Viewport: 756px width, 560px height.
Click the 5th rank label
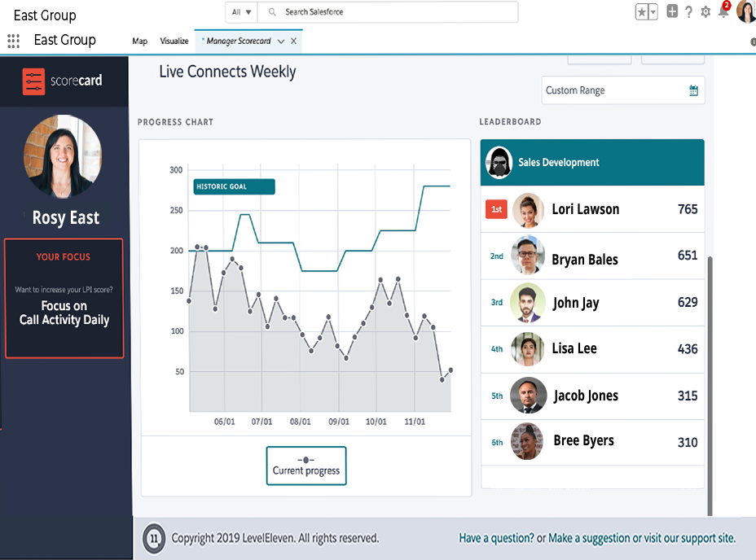click(x=497, y=396)
